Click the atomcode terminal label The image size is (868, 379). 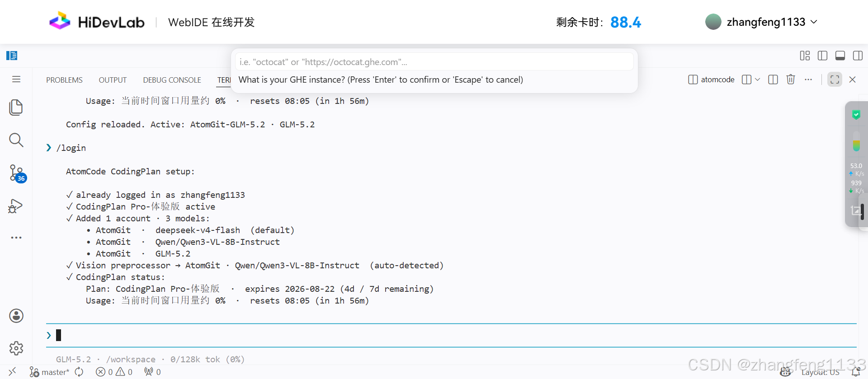pos(711,80)
